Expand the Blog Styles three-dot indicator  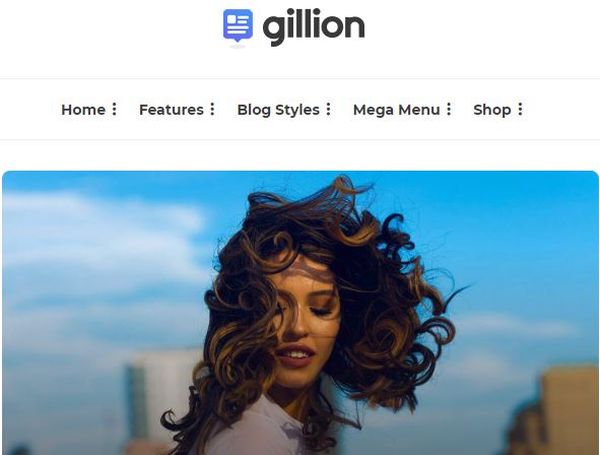328,109
